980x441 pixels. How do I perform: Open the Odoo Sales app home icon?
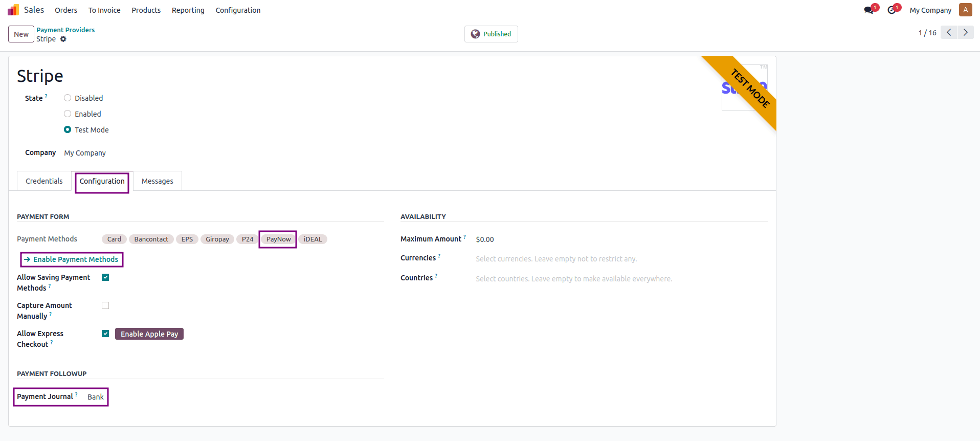coord(13,10)
